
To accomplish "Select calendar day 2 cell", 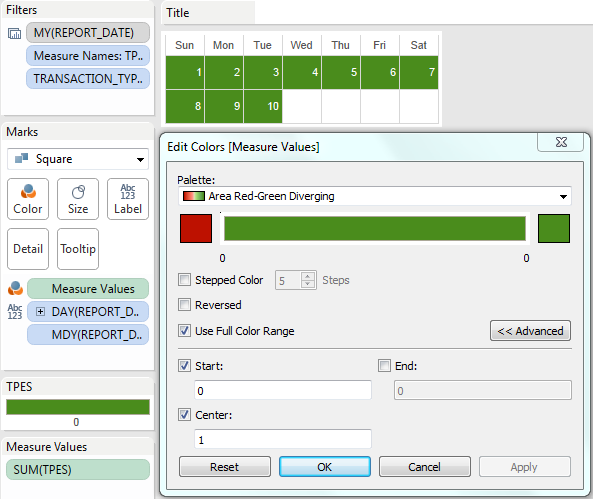I will (x=224, y=73).
